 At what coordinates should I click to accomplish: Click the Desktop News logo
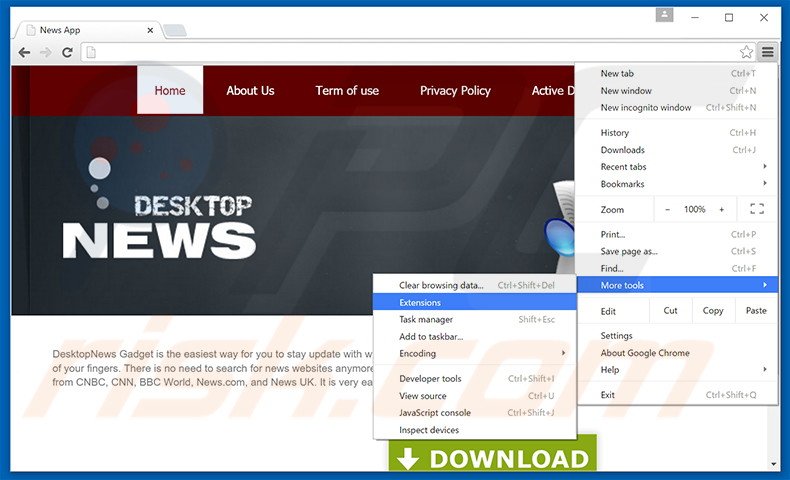[159, 209]
